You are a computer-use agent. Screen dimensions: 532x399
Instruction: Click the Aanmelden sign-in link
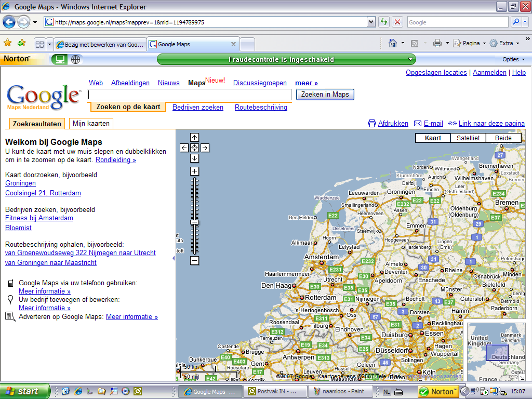point(489,72)
